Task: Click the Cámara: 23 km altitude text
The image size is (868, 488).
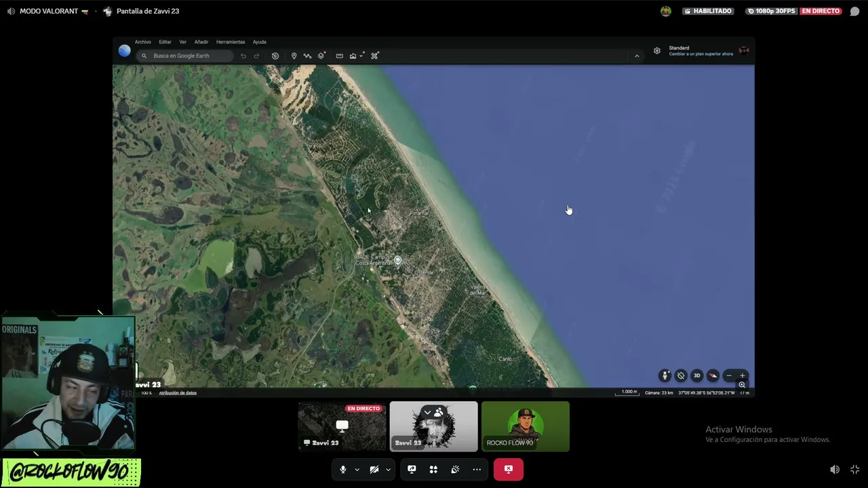Action: [659, 392]
